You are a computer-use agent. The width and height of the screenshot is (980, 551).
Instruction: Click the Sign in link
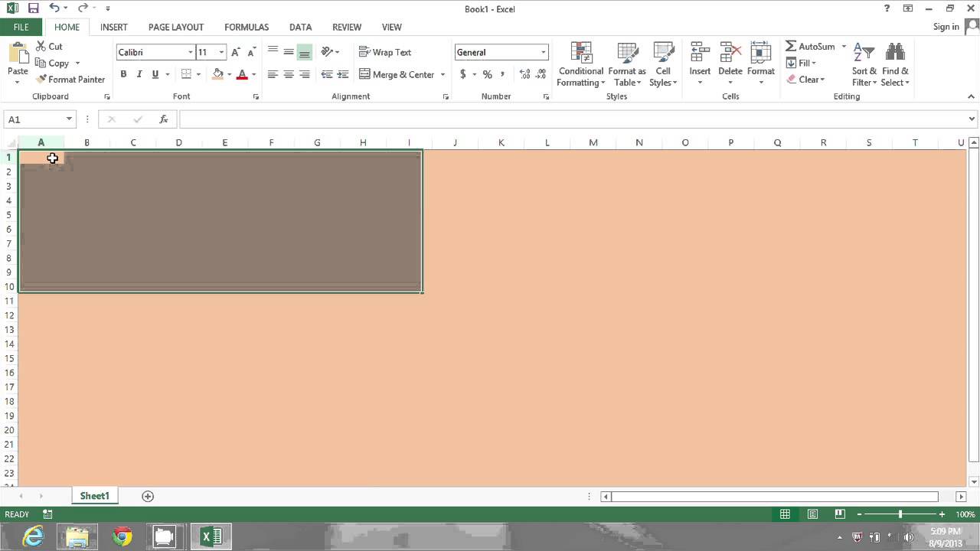click(946, 26)
